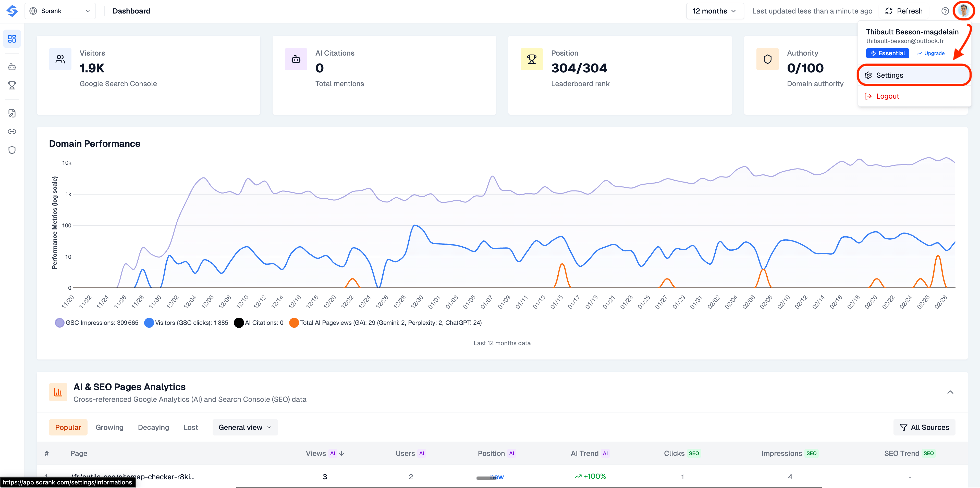Click the bar chart icon beside AI & SEO Pages Analytics

click(58, 392)
